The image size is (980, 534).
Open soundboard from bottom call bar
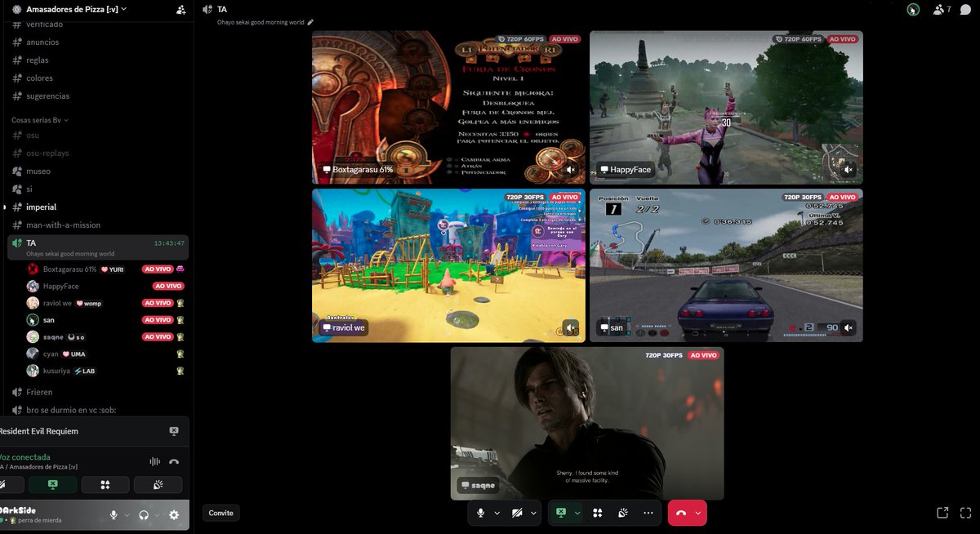622,513
